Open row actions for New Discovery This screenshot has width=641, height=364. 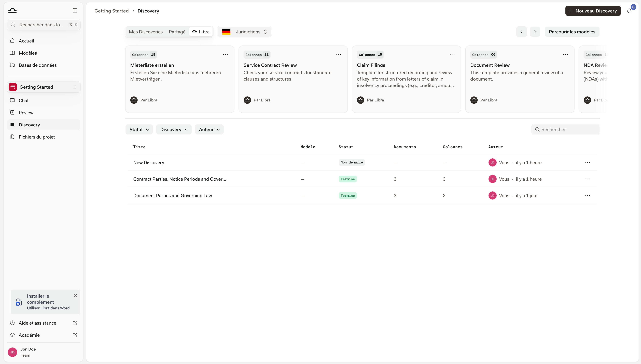pyautogui.click(x=588, y=162)
